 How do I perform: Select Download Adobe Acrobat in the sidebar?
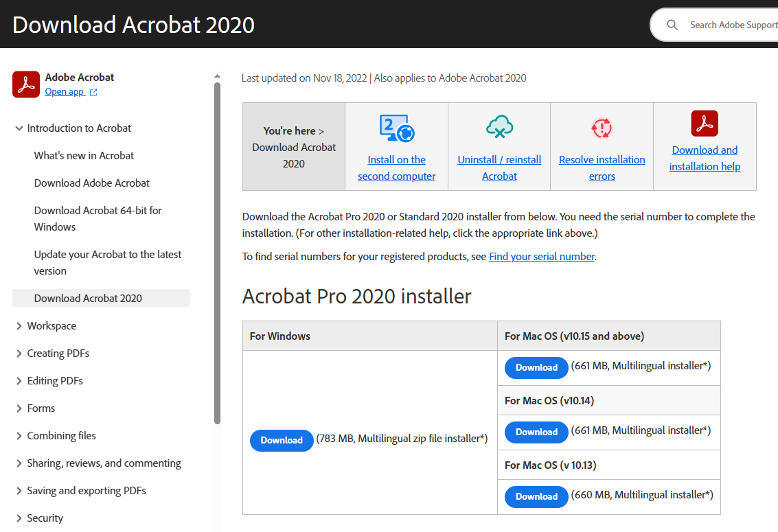click(x=91, y=183)
